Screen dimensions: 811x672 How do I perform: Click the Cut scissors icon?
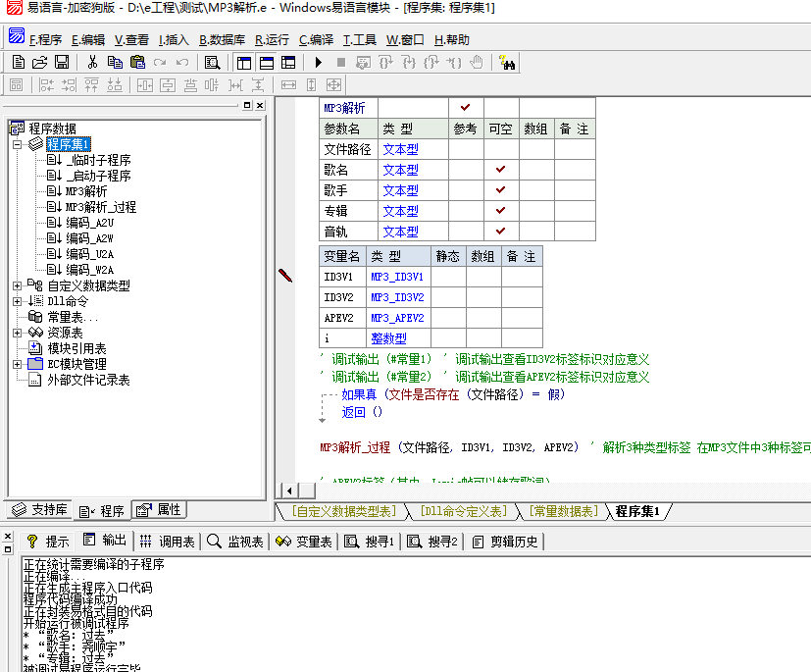92,63
